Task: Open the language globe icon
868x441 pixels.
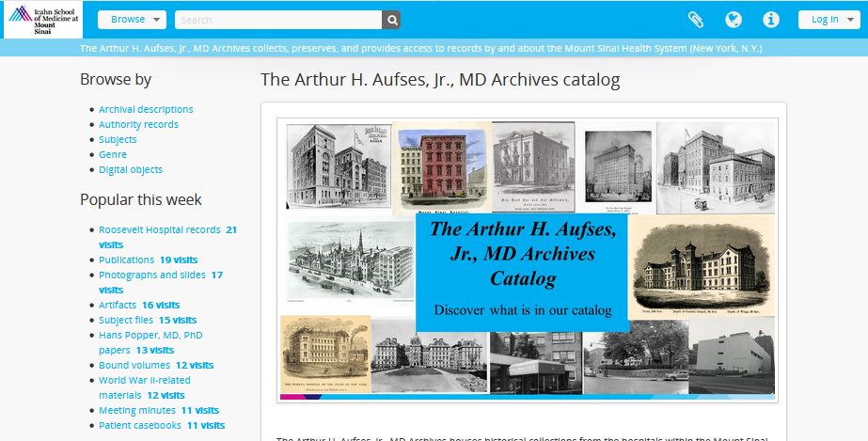Action: pos(734,20)
